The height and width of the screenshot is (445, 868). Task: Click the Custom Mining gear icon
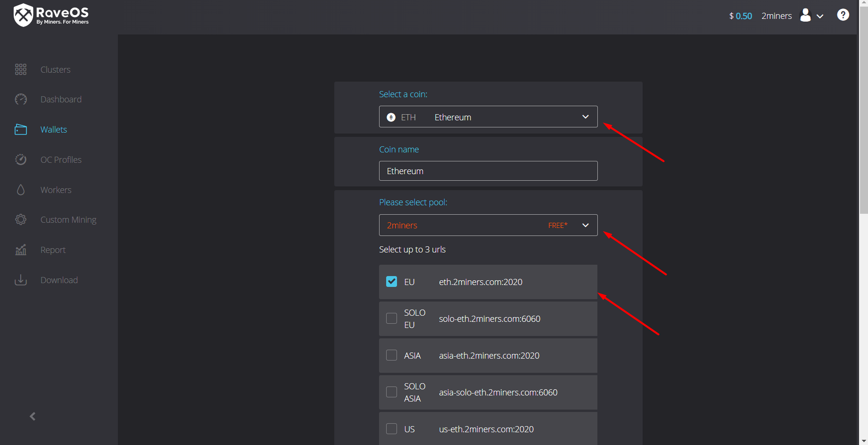(x=21, y=219)
